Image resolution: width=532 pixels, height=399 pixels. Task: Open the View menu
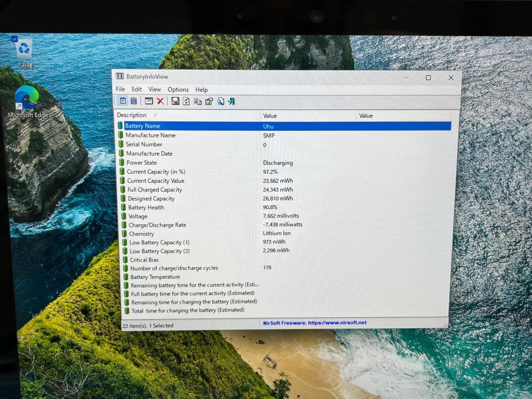point(155,89)
